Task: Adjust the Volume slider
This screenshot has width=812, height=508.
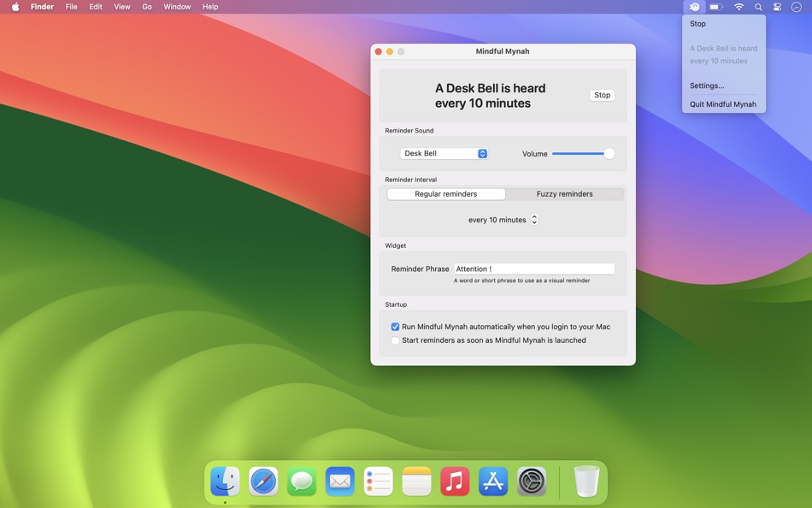Action: [583, 153]
